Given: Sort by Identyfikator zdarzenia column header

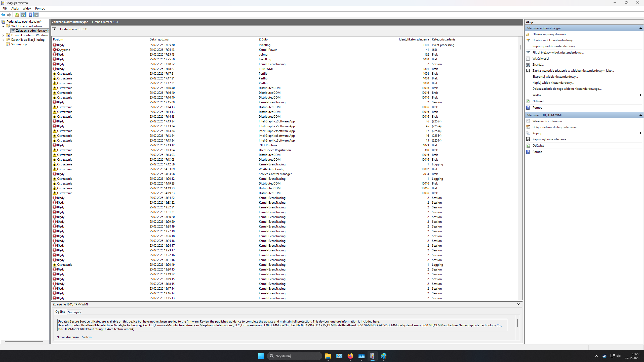Looking at the screenshot, I should [414, 39].
